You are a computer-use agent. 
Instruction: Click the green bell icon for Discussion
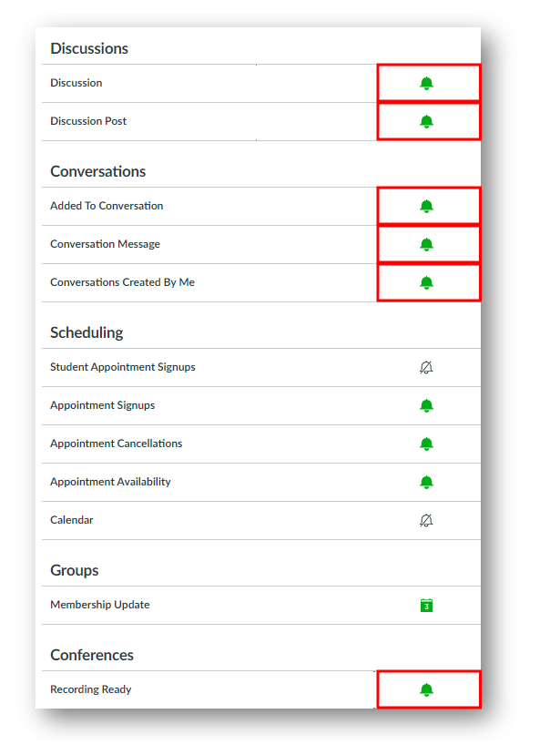click(x=427, y=83)
